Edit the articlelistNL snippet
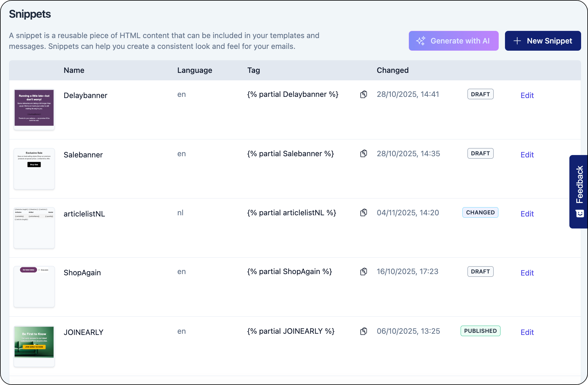Image resolution: width=588 pixels, height=385 pixels. click(527, 214)
